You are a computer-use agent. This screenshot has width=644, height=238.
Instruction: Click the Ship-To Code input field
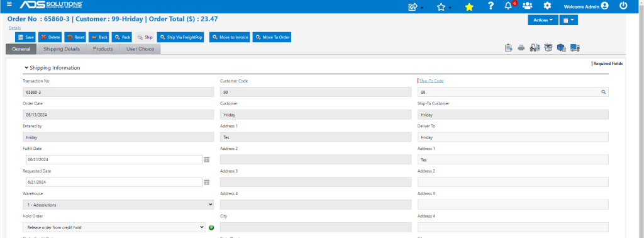(x=513, y=92)
